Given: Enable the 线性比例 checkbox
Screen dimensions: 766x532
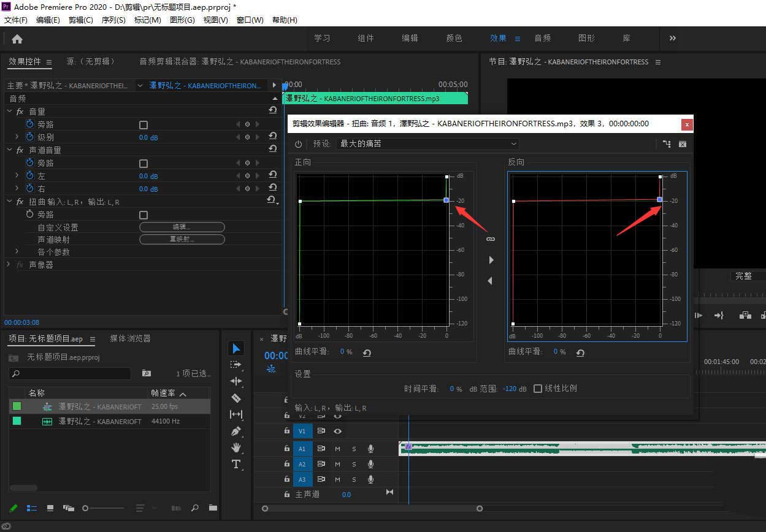Looking at the screenshot, I should [x=538, y=389].
